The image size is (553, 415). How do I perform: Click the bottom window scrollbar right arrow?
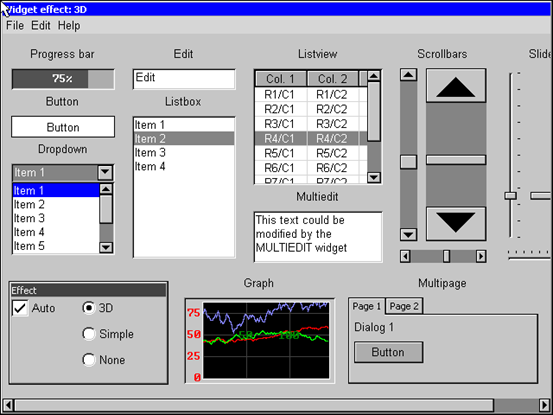(544, 405)
